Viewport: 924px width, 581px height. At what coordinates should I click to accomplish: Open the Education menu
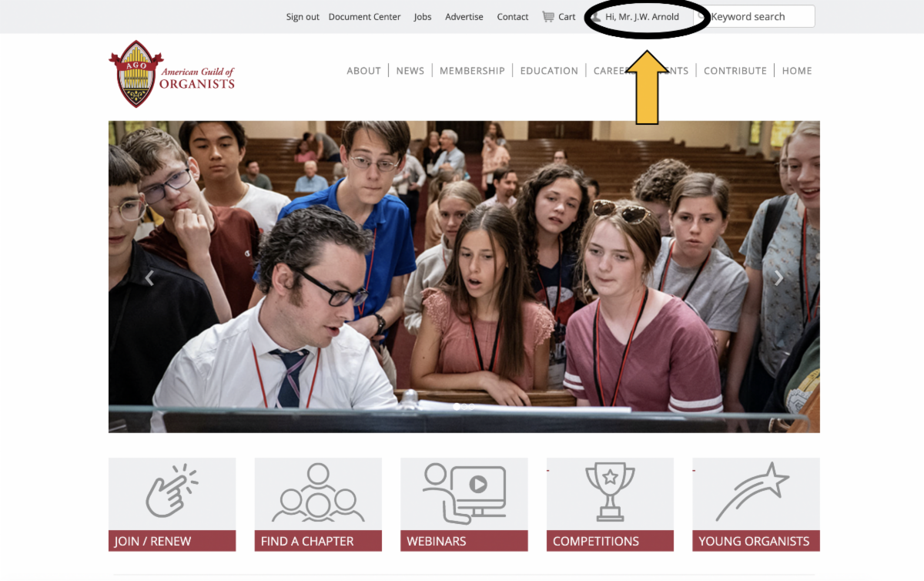(549, 71)
